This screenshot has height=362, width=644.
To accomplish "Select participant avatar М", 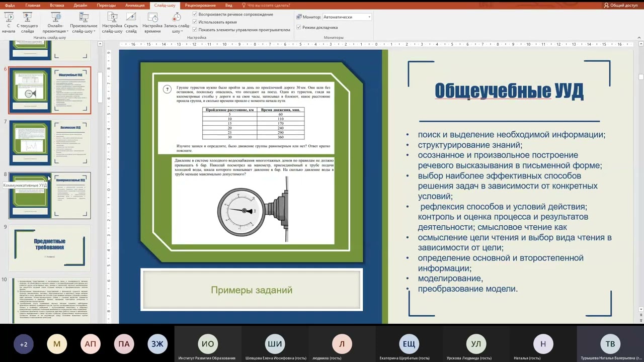I will tap(57, 344).
